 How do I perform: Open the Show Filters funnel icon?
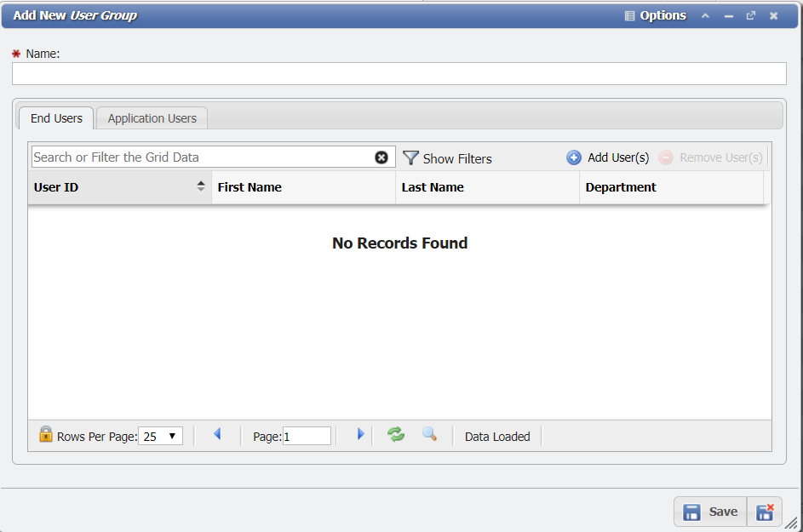pos(410,157)
